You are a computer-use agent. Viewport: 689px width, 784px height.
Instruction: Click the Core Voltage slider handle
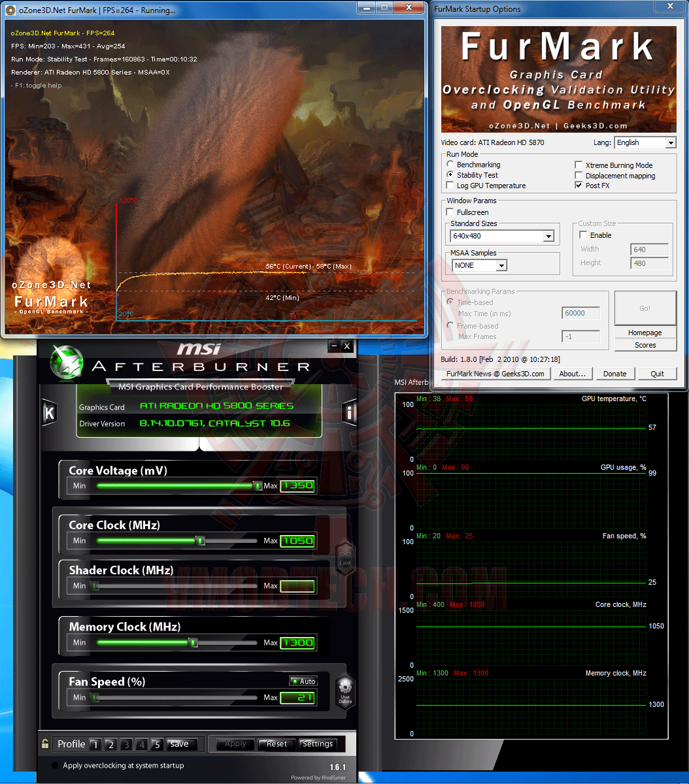click(x=258, y=485)
